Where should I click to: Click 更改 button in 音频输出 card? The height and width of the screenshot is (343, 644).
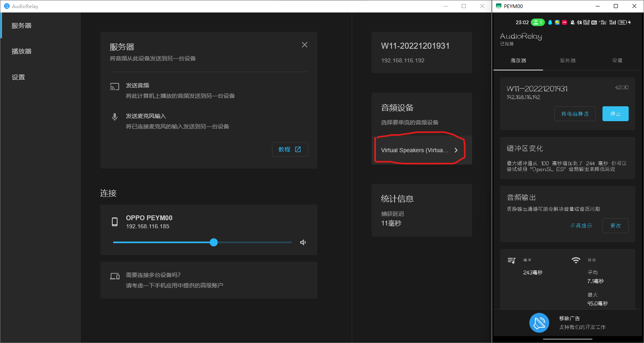click(615, 226)
